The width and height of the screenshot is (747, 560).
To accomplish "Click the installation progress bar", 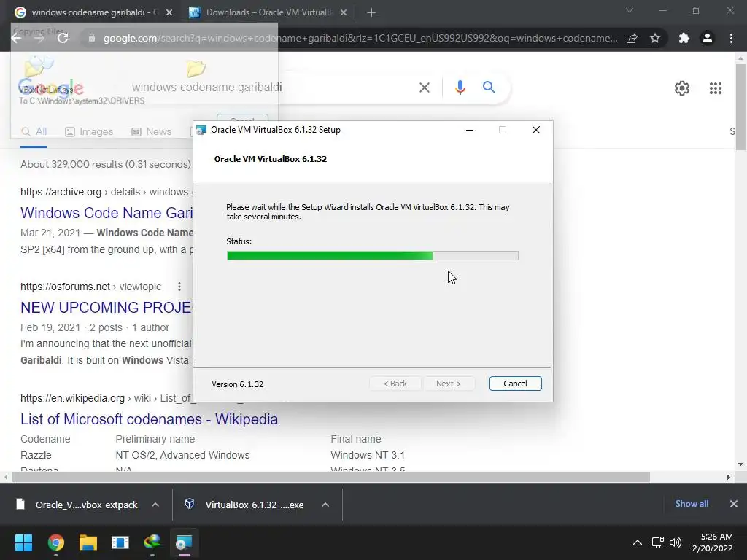I will pos(373,256).
